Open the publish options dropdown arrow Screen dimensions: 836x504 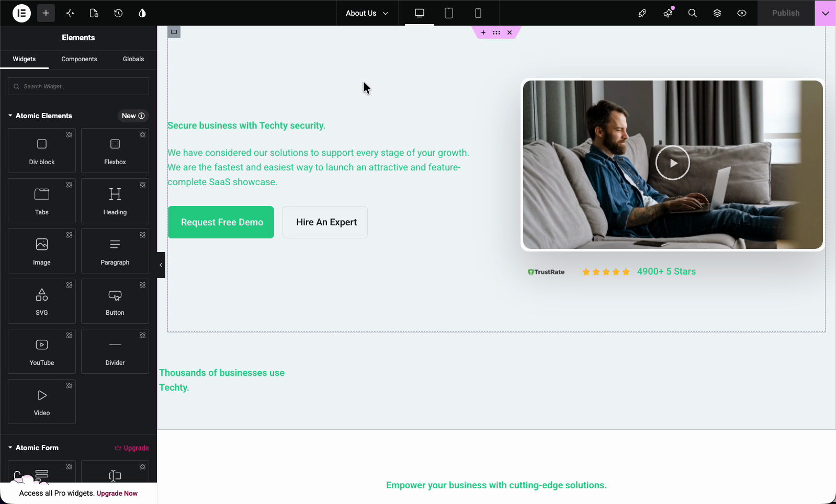pyautogui.click(x=826, y=13)
